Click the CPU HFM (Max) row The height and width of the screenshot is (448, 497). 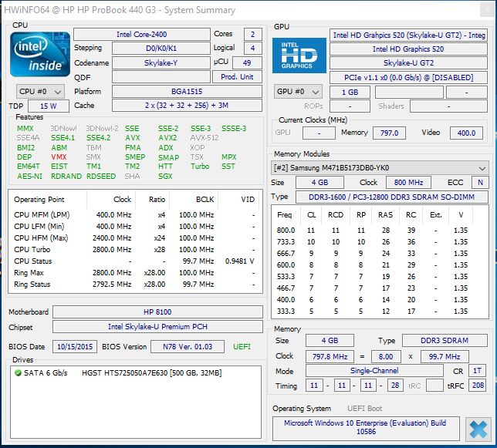135,238
